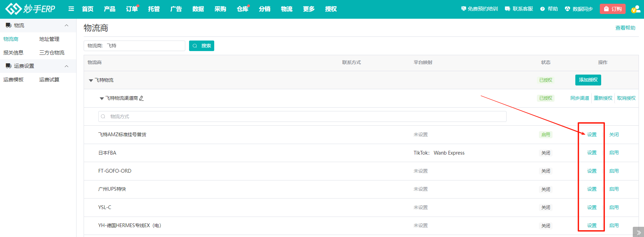
Task: Select 运费试算 in sidebar
Action: (49, 79)
